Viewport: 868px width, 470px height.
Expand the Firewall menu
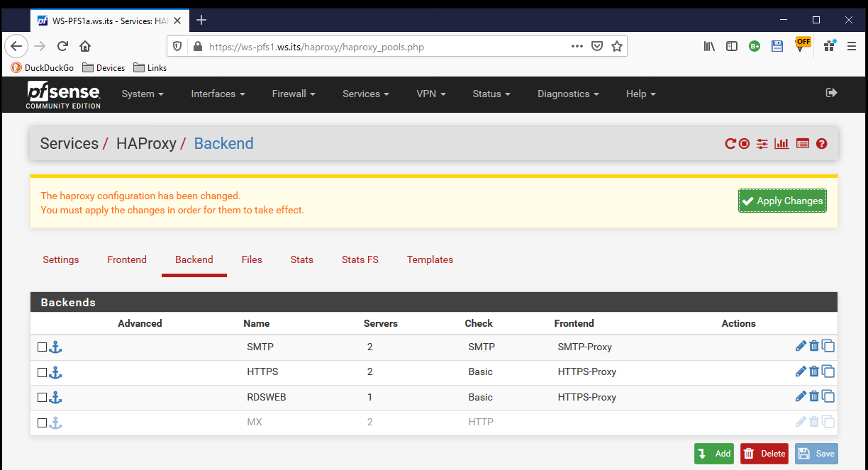(x=294, y=94)
